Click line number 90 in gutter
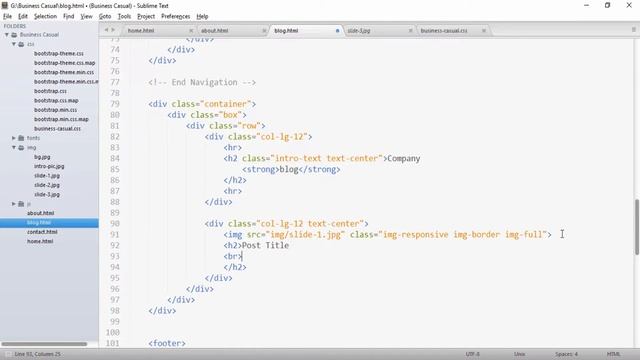Screen dimensions: 640x360 click(x=115, y=224)
